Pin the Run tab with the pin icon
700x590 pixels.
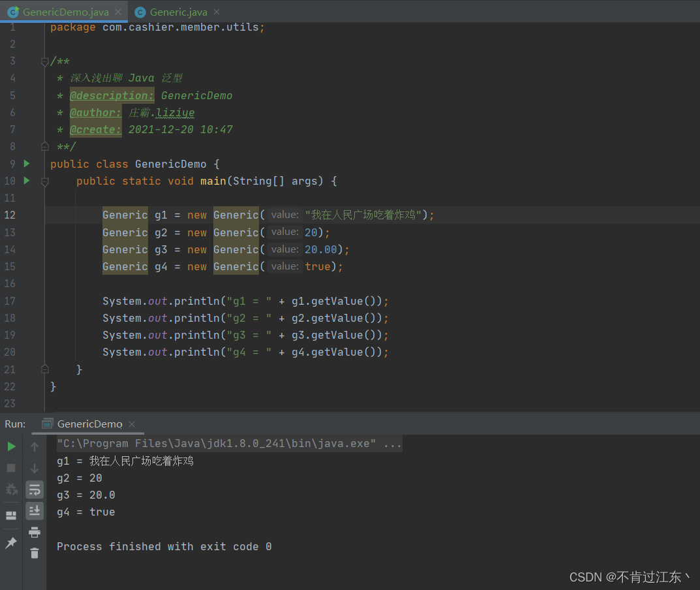pos(10,542)
